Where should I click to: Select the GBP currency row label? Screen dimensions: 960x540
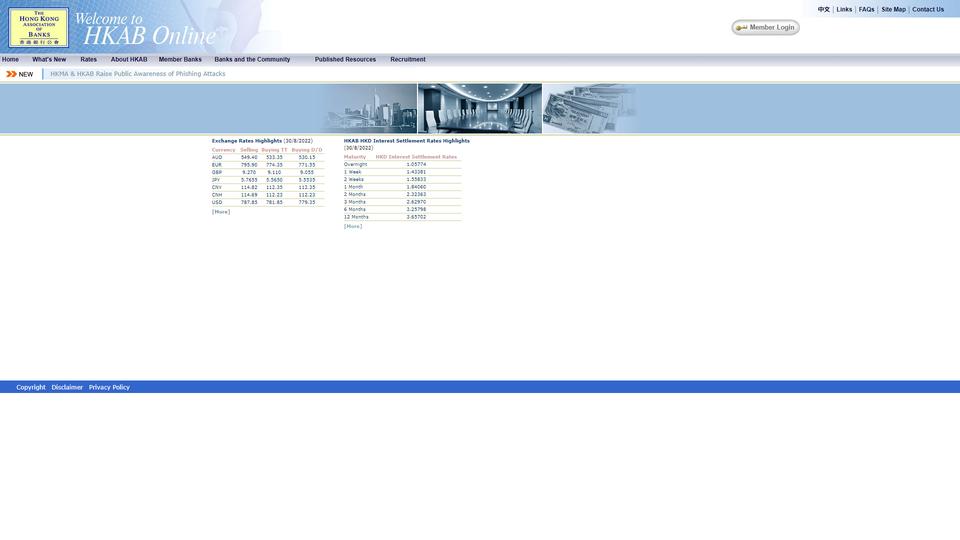pyautogui.click(x=217, y=173)
